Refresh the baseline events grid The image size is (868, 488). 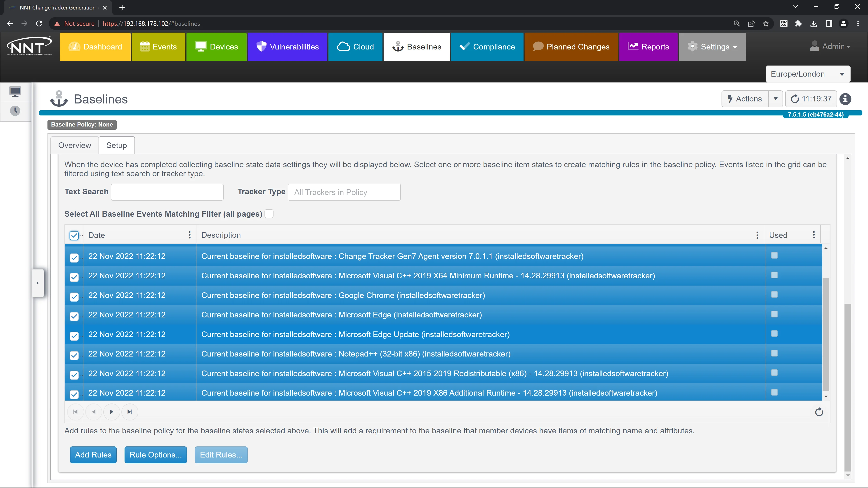(x=819, y=412)
